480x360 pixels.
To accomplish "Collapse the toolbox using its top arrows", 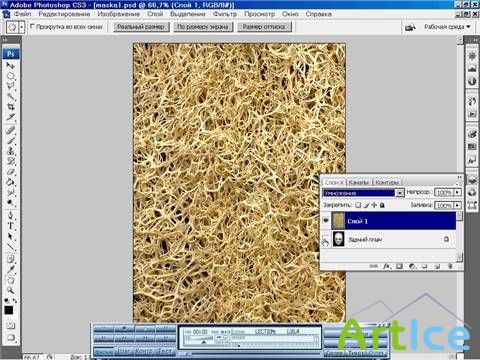I will [5, 40].
